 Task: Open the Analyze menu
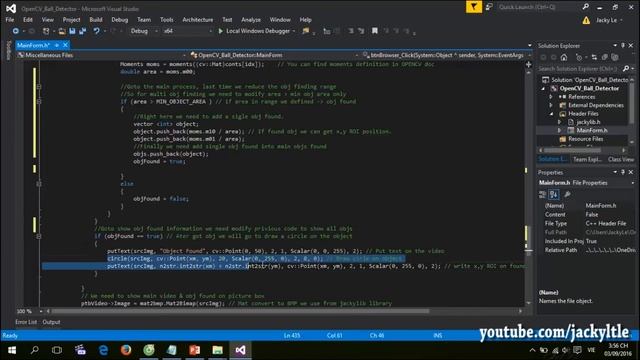point(251,20)
